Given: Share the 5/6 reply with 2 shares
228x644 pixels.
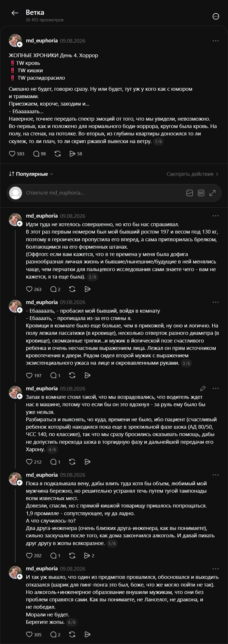Looking at the screenshot, I should point(89,556).
